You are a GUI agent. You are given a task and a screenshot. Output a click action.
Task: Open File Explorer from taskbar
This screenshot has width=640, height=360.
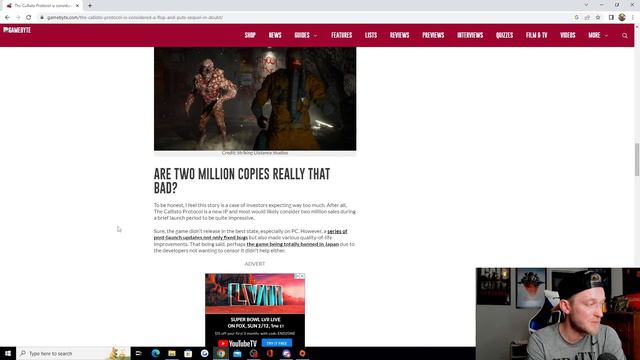pyautogui.click(x=172, y=353)
